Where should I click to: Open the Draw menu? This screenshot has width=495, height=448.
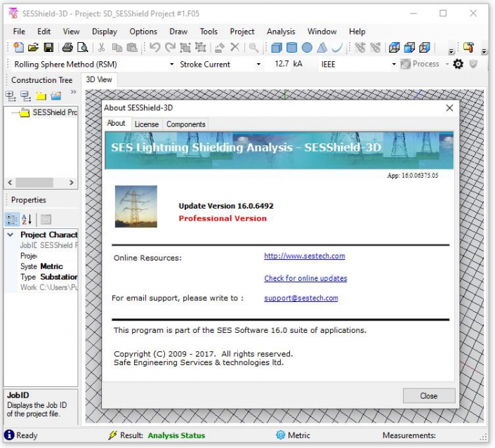point(178,32)
